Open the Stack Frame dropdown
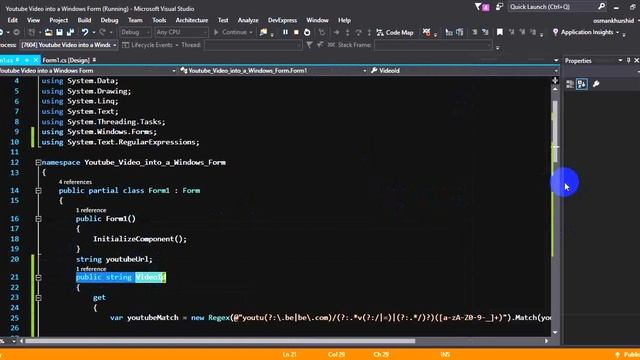This screenshot has width=640, height=360. 433,45
